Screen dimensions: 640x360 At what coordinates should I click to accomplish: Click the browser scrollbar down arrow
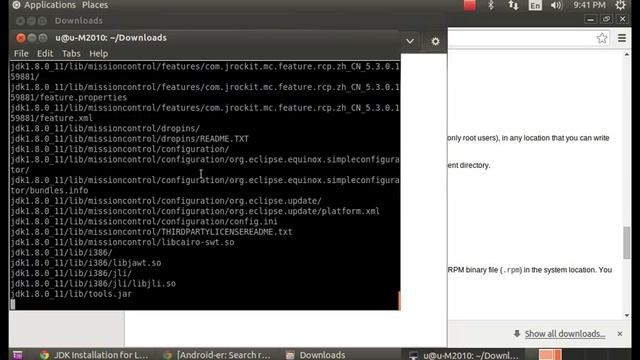tap(627, 315)
